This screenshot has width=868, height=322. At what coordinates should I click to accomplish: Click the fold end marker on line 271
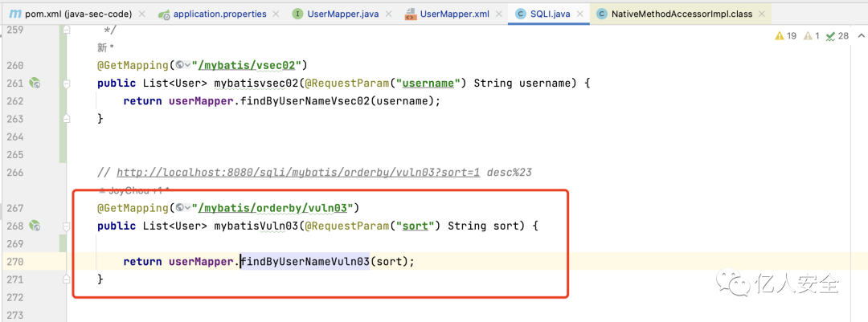coord(67,279)
